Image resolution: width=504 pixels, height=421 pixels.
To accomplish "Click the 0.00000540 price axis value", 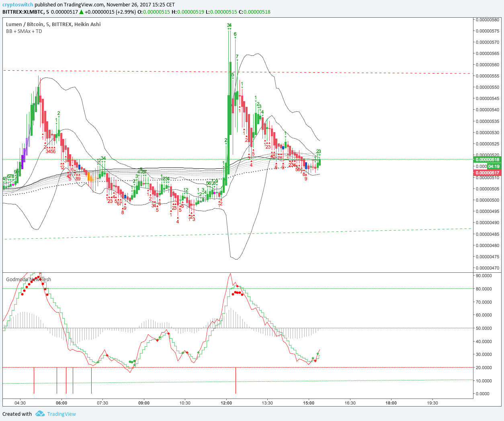I will (488, 110).
